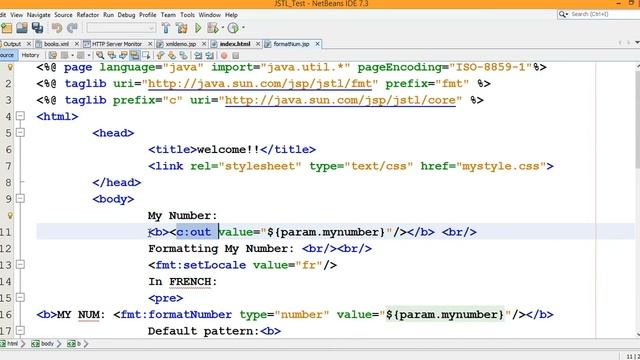Open the Debug menu

tap(126, 15)
